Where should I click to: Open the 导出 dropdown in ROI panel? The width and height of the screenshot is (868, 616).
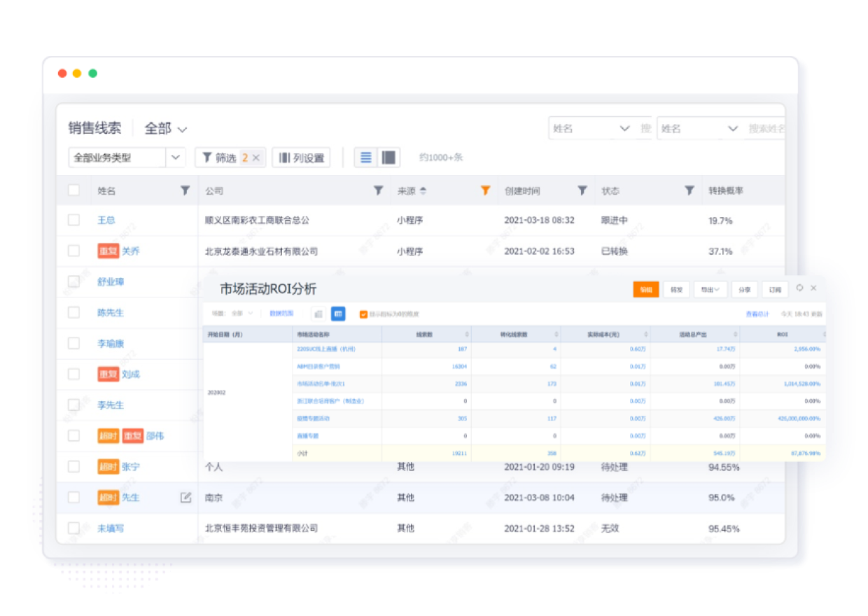coord(710,288)
